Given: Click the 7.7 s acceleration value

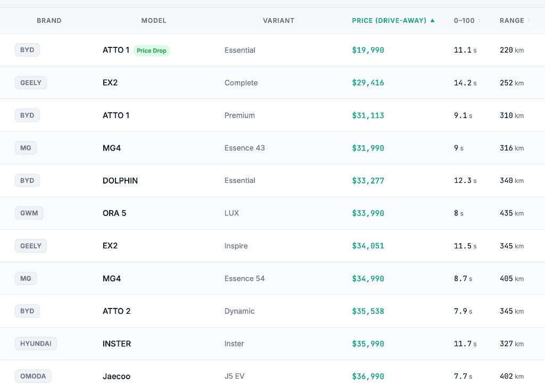Looking at the screenshot, I should point(463,377).
